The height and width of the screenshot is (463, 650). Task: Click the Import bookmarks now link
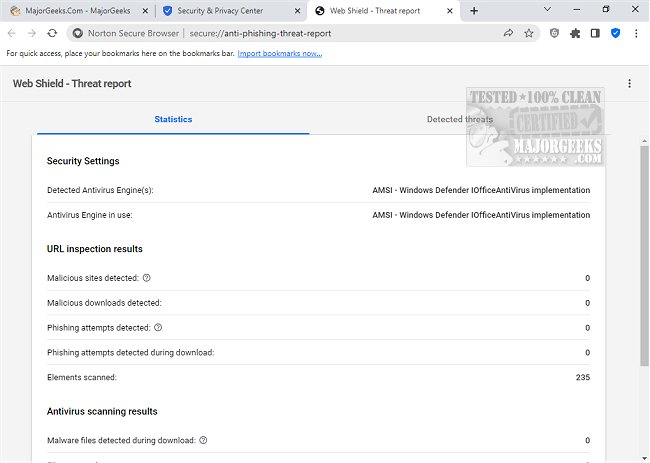[x=280, y=53]
